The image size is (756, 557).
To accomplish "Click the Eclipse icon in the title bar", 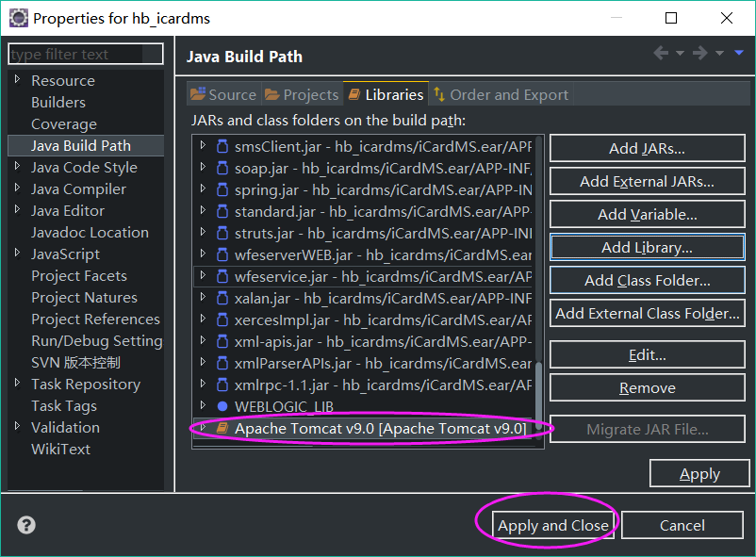I will (19, 18).
